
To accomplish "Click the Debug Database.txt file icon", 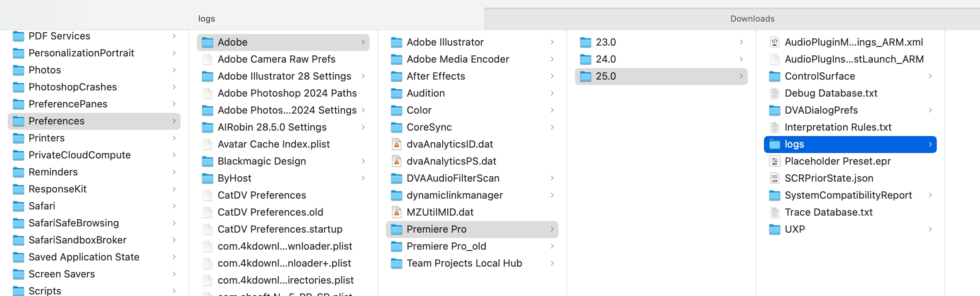I will [x=775, y=93].
